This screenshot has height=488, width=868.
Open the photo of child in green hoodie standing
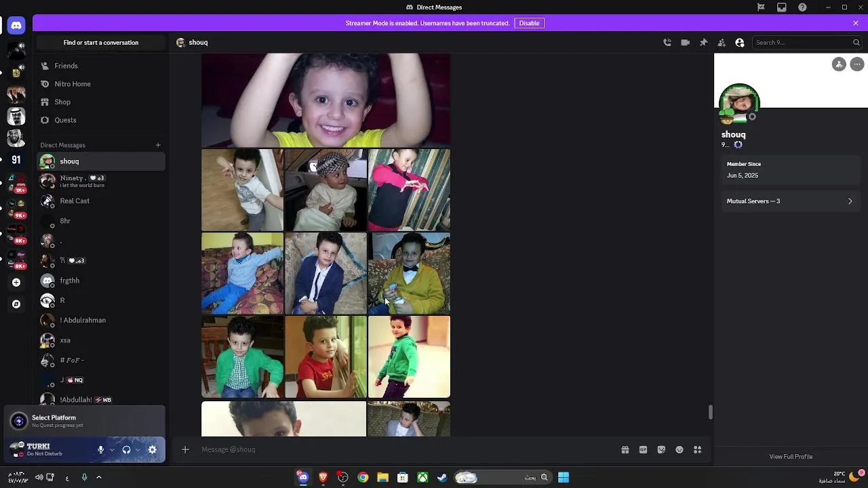[409, 357]
